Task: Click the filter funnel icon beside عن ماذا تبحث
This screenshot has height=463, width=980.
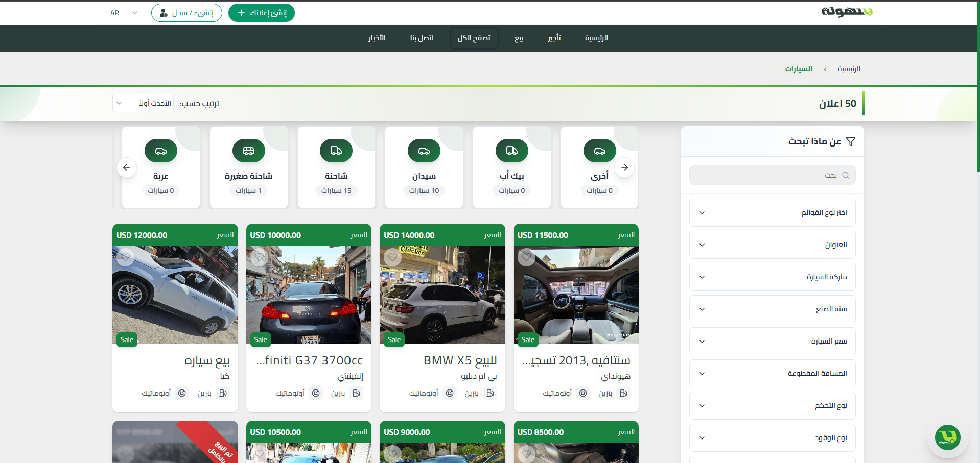Action: pyautogui.click(x=851, y=141)
